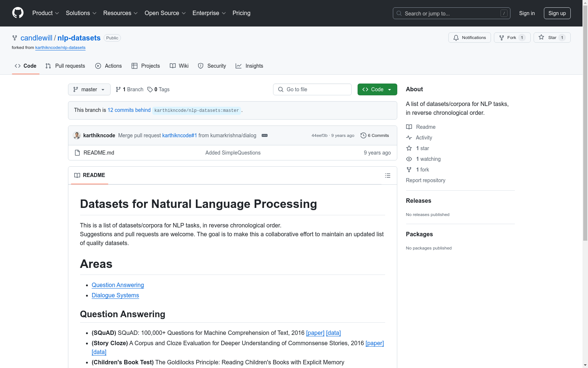Click the Sign up button
The width and height of the screenshot is (588, 368).
[x=557, y=13]
